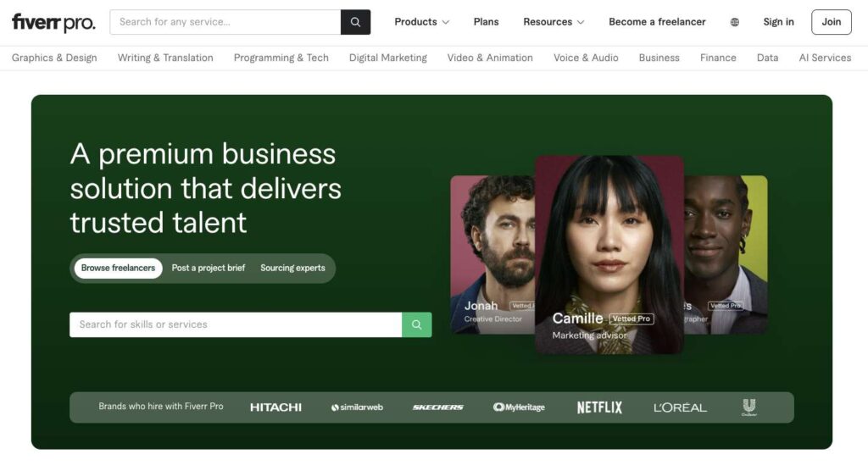Screen dimensions: 868x471
Task: Click the Sign in link
Action: pos(778,22)
